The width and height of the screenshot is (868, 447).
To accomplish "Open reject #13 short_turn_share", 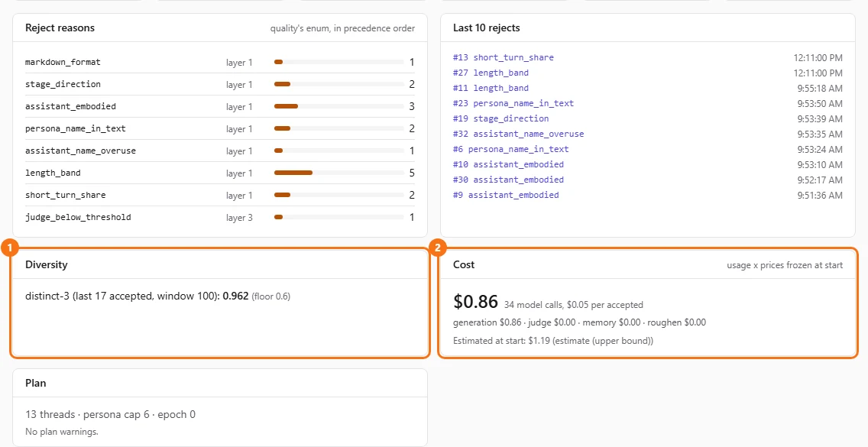I will coord(504,57).
